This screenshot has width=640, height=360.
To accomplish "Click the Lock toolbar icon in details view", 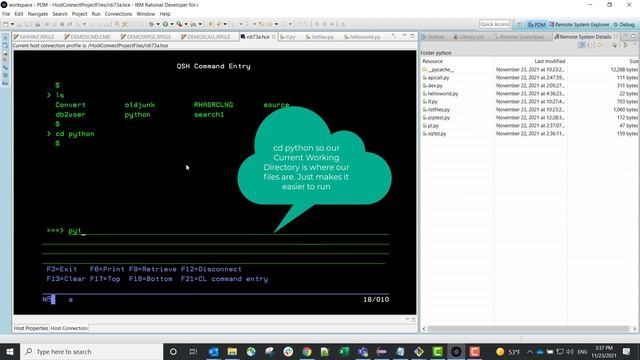I will pos(582,45).
